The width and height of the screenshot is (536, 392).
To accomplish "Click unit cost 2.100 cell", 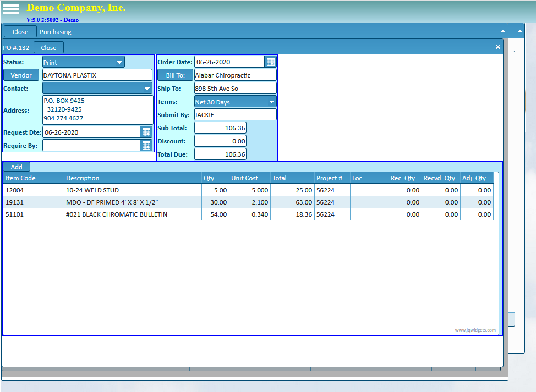I will click(x=249, y=202).
